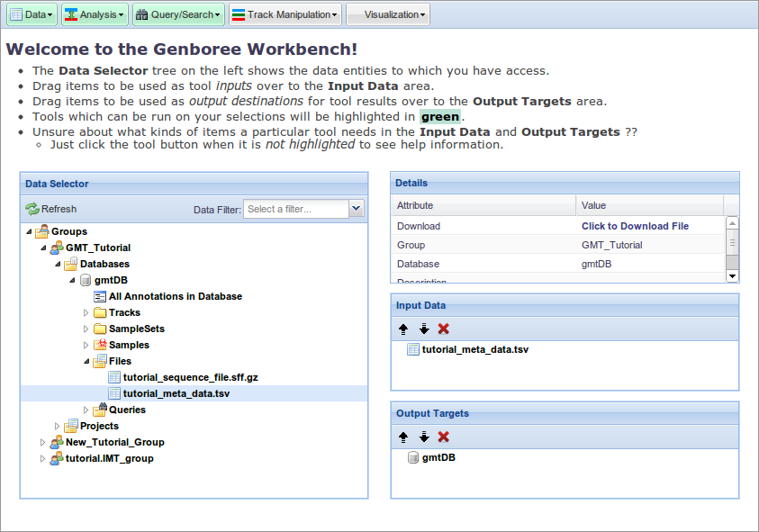Select gmtDB in Output Targets
Viewport: 759px width, 532px height.
click(438, 457)
